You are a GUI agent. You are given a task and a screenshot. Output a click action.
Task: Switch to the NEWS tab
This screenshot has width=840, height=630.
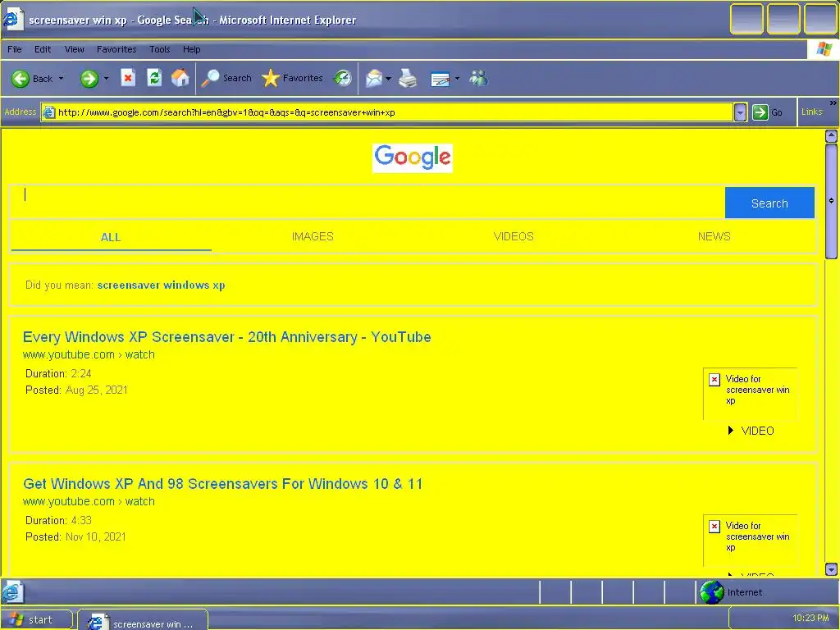(714, 236)
